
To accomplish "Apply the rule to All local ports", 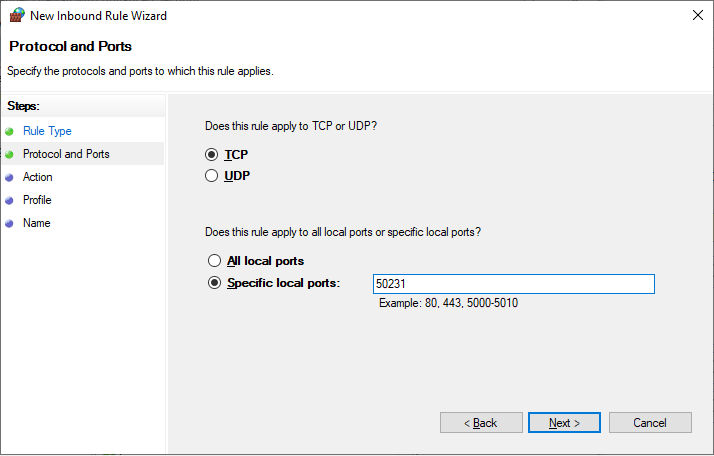I will click(x=212, y=261).
